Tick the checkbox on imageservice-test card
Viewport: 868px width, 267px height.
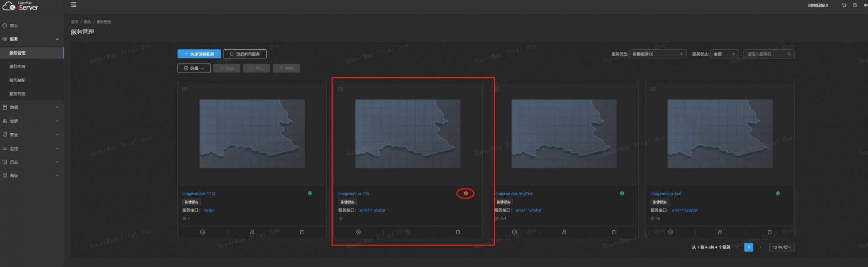653,89
